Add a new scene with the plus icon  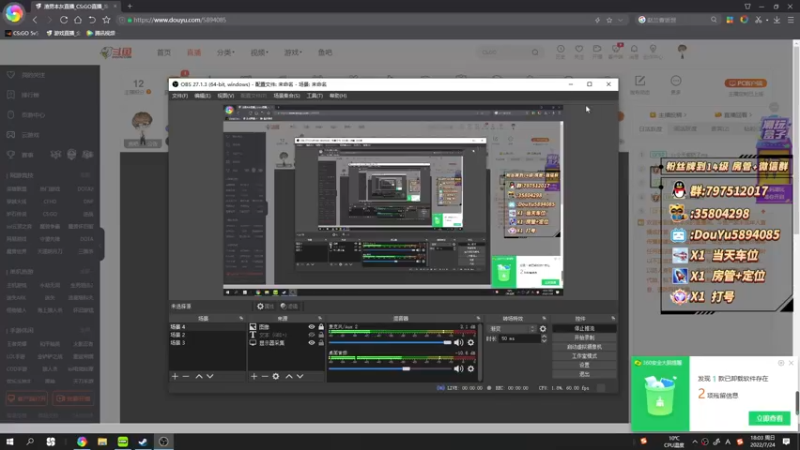click(x=175, y=376)
